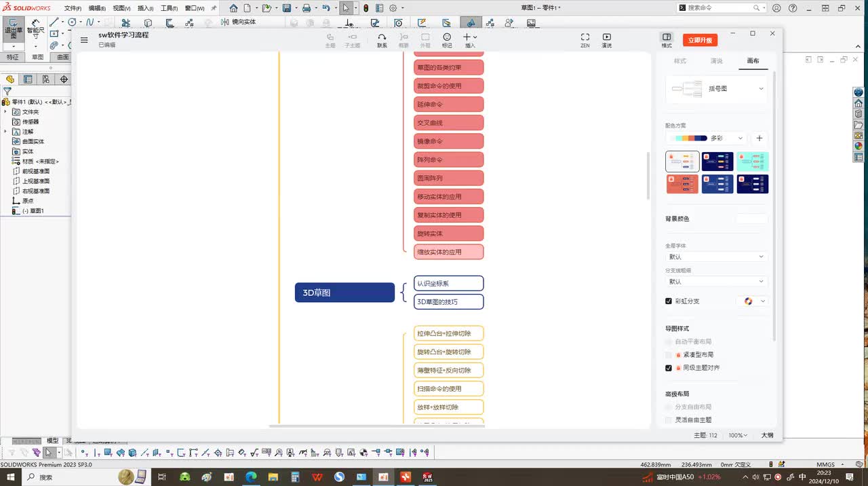The height and width of the screenshot is (486, 868).
Task: Open SolidWorks Resources home icon in task pane
Action: click(859, 103)
